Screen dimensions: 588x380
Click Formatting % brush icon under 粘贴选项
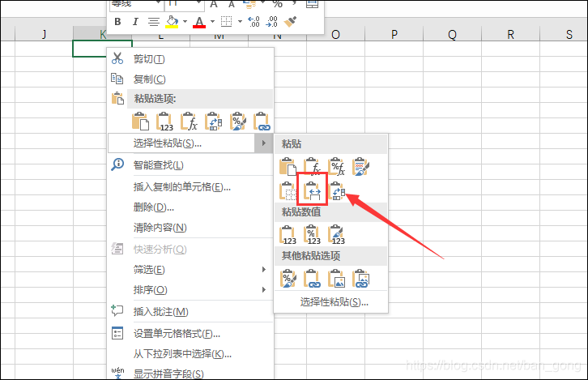(x=238, y=122)
